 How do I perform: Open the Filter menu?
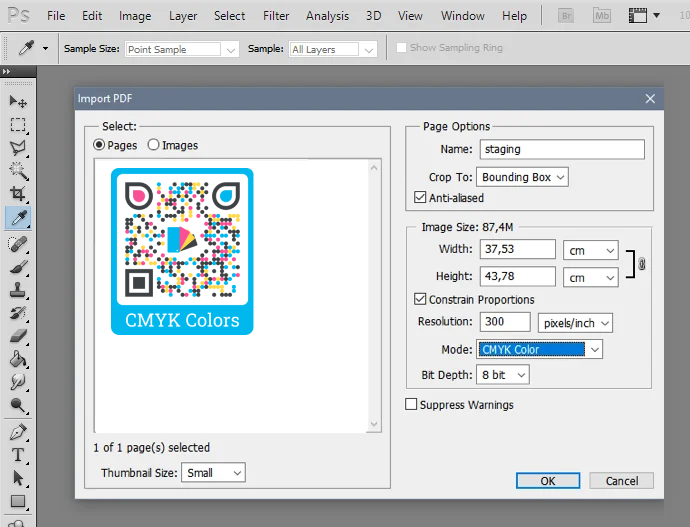pos(276,16)
